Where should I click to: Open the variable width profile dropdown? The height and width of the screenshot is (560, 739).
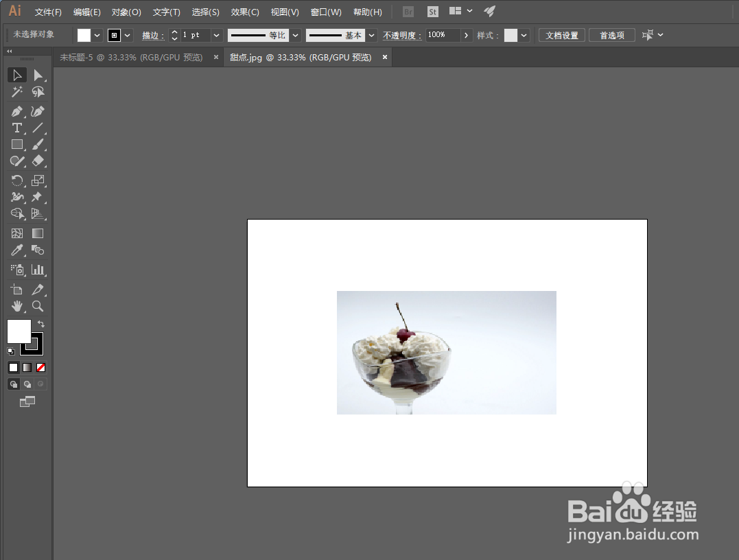[296, 36]
